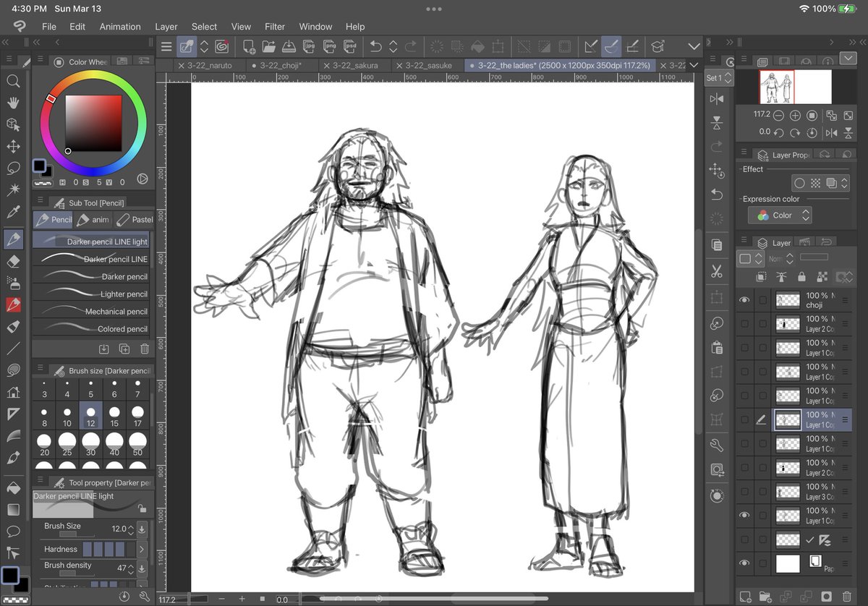Show the Layer 3 Copy layer

click(744, 492)
